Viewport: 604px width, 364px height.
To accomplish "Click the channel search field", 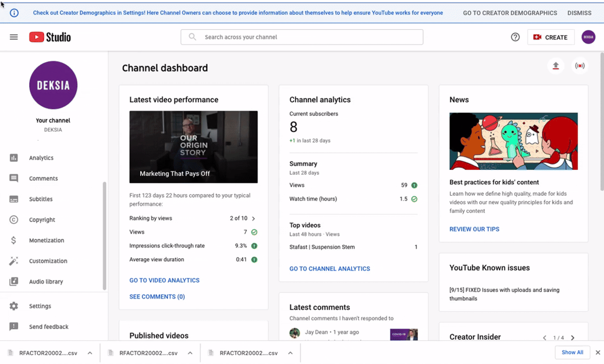I will pyautogui.click(x=301, y=37).
